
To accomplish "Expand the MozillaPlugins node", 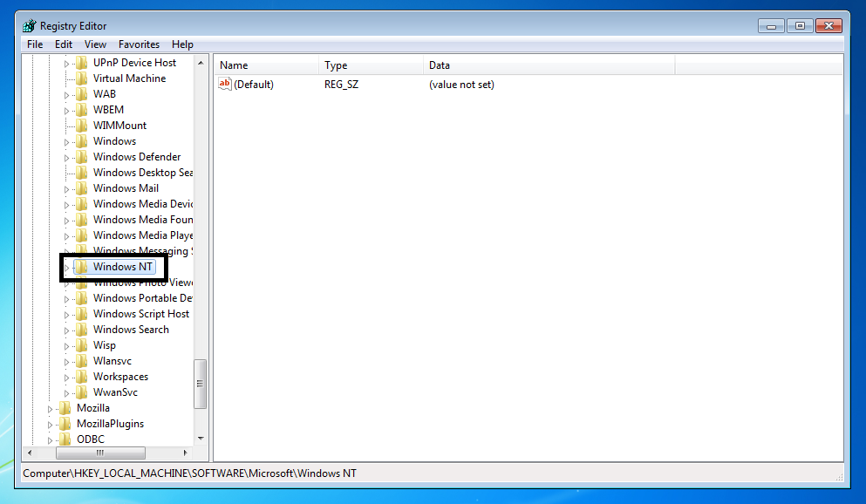I will [51, 423].
